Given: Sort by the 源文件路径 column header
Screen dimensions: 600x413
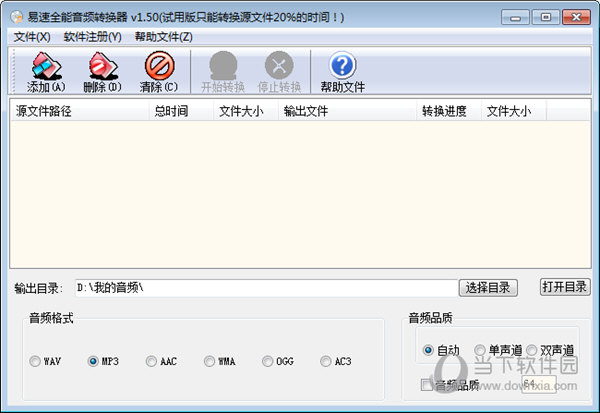Looking at the screenshot, I should click(x=79, y=111).
